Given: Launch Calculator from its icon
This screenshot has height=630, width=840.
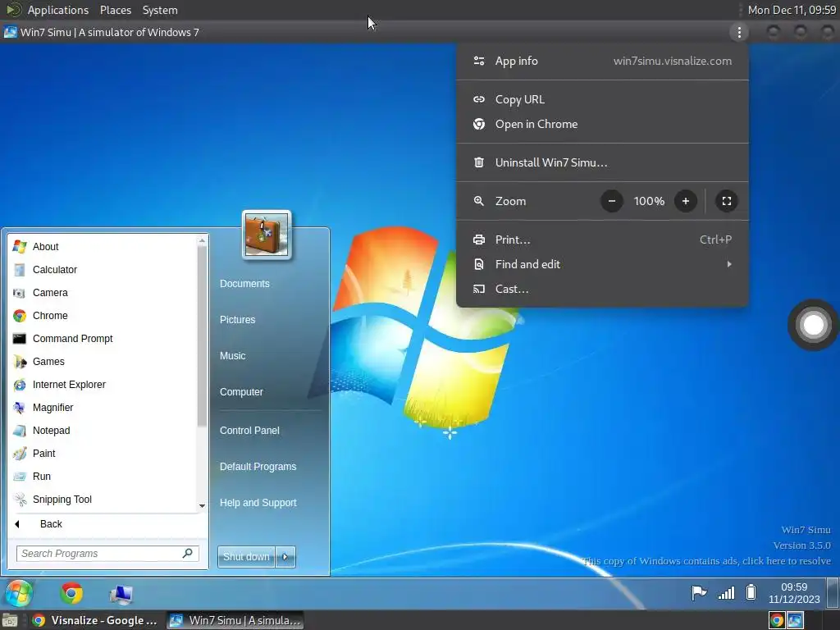Looking at the screenshot, I should (20, 269).
